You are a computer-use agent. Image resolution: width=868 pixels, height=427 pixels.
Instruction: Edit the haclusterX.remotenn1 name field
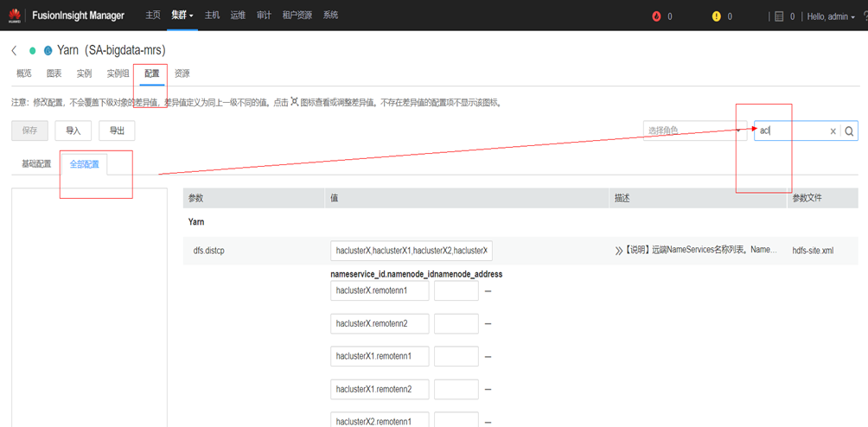(380, 290)
